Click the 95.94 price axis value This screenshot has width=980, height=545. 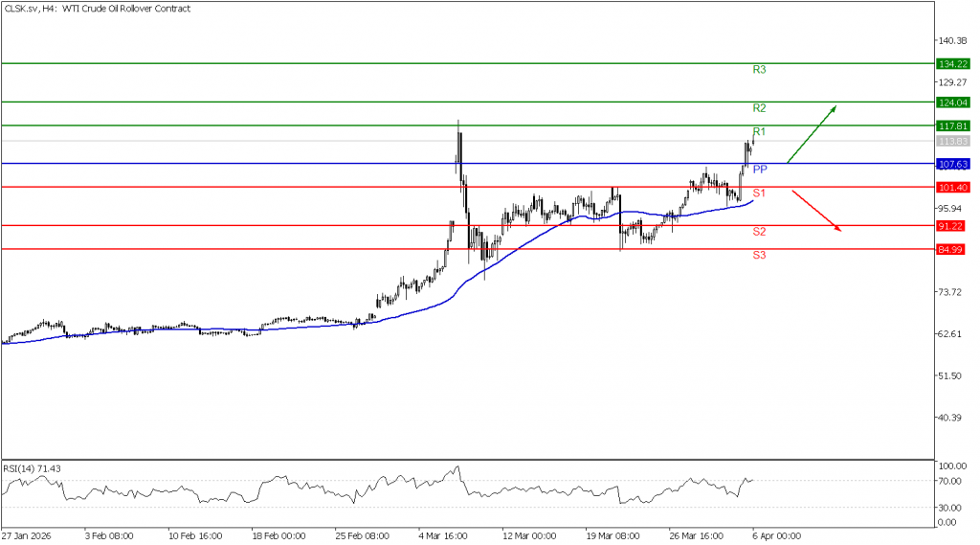[950, 209]
